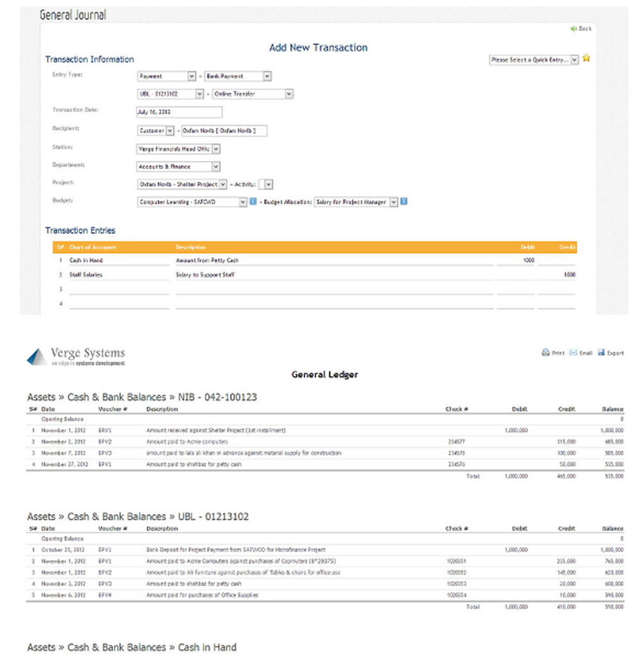644x657 pixels.
Task: Click the NIB - 042-100123 ledger heading
Action: [x=217, y=397]
